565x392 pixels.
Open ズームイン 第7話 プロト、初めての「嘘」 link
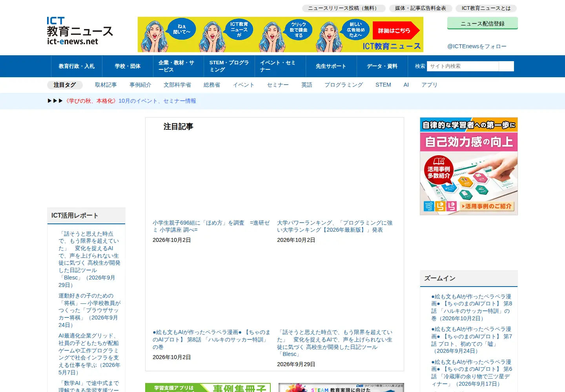coord(471,340)
